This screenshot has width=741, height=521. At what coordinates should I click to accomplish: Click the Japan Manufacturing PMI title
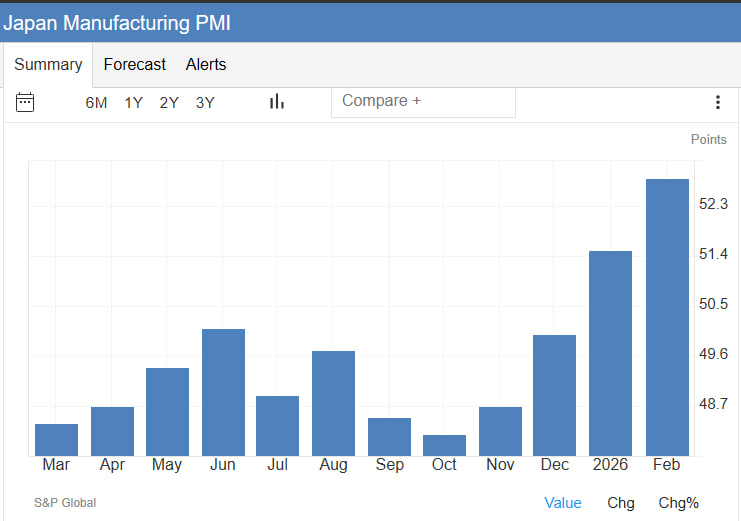click(x=117, y=22)
